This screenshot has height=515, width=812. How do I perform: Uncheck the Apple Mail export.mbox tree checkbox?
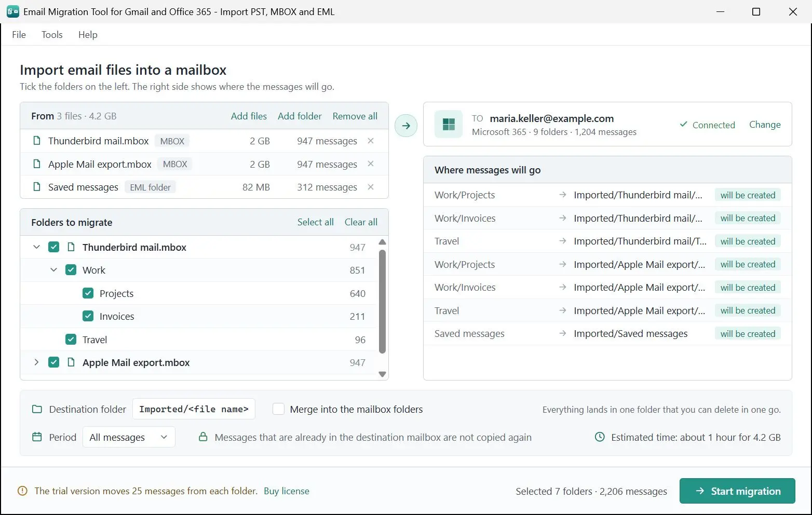point(53,362)
